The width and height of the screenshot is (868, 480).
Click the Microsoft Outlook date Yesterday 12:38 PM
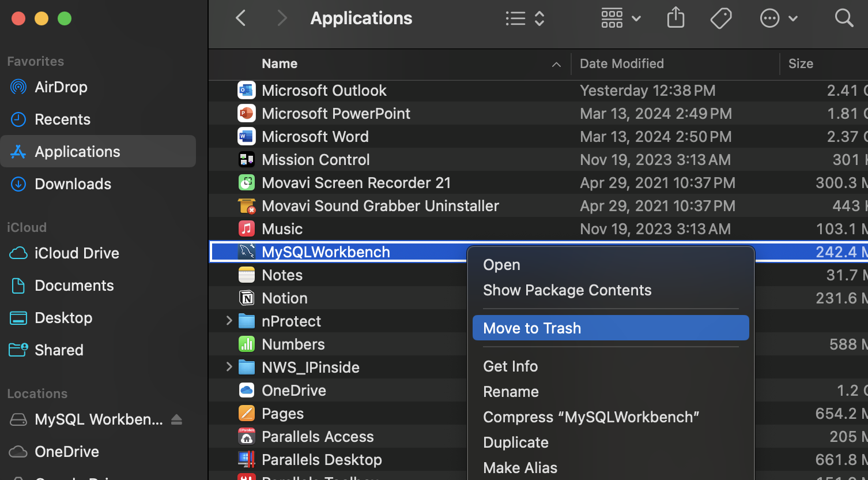(x=648, y=91)
